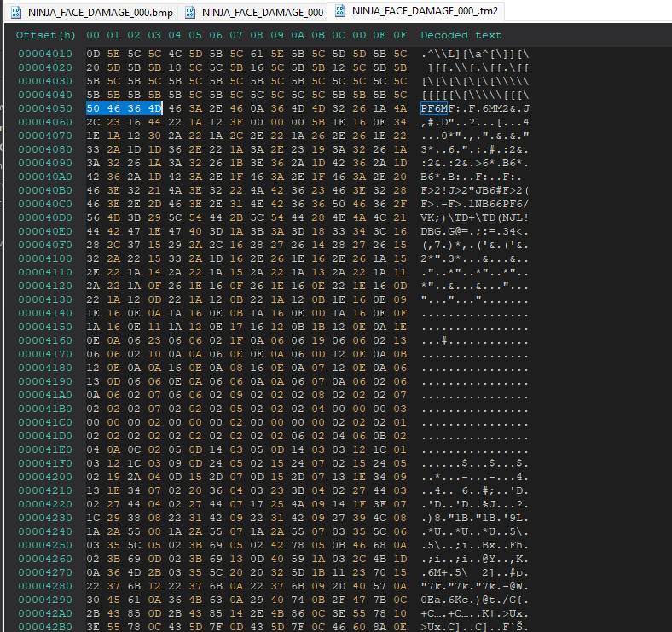672x632 pixels.
Task: Click decoded text .)8."1B."1B.'9L.
Action: (475, 518)
